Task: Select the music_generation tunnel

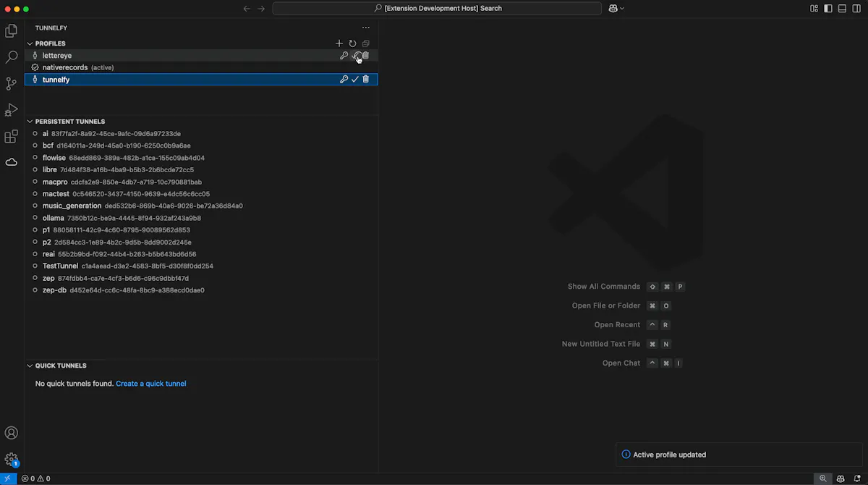Action: 201,206
